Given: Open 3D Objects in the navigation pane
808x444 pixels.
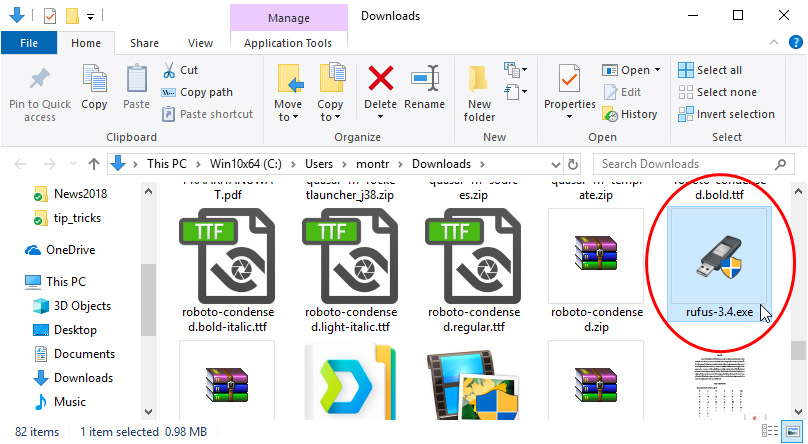Looking at the screenshot, I should [82, 306].
